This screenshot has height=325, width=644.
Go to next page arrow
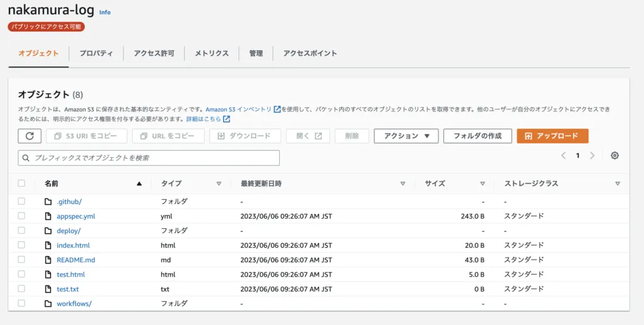[x=592, y=155]
